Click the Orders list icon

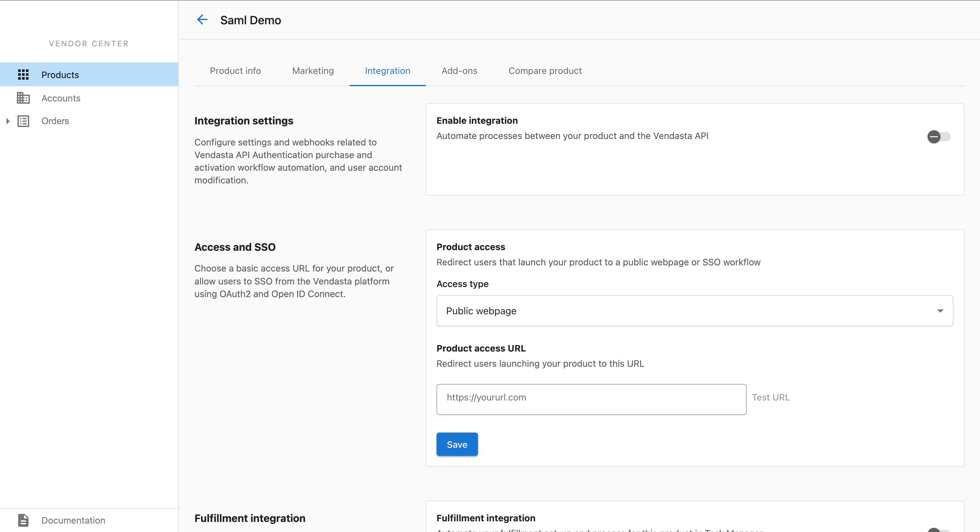pos(23,121)
